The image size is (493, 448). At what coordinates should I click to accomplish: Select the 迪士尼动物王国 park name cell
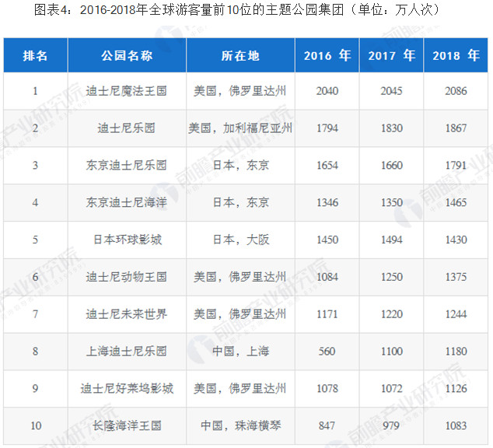(x=127, y=277)
